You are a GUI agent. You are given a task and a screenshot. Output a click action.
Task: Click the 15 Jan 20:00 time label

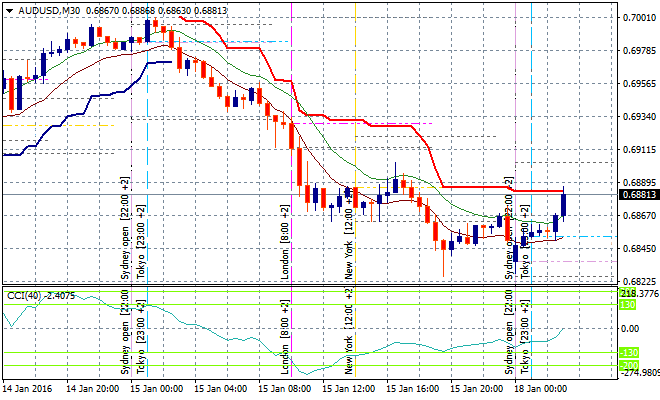476,388
